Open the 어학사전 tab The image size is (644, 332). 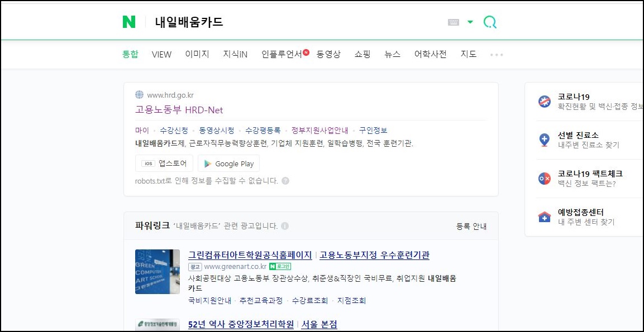(x=430, y=54)
